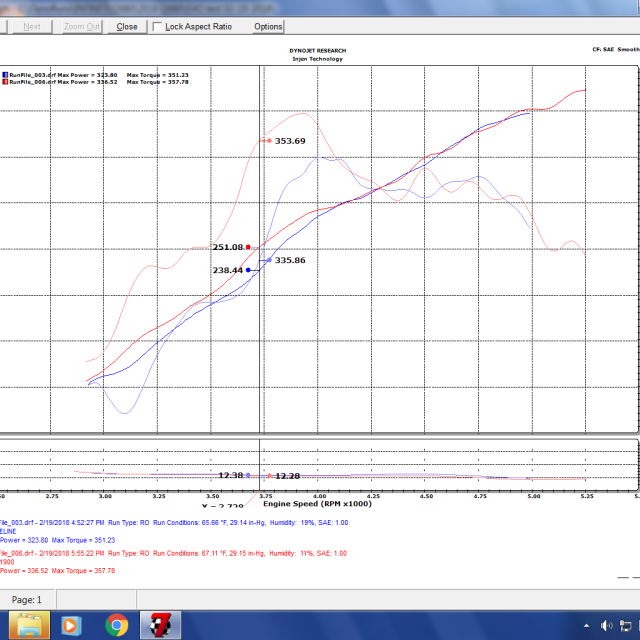Click the Next page button

(32, 27)
